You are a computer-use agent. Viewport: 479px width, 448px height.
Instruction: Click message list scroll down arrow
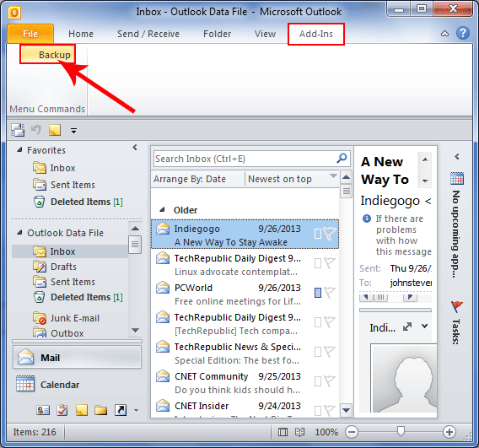point(346,410)
